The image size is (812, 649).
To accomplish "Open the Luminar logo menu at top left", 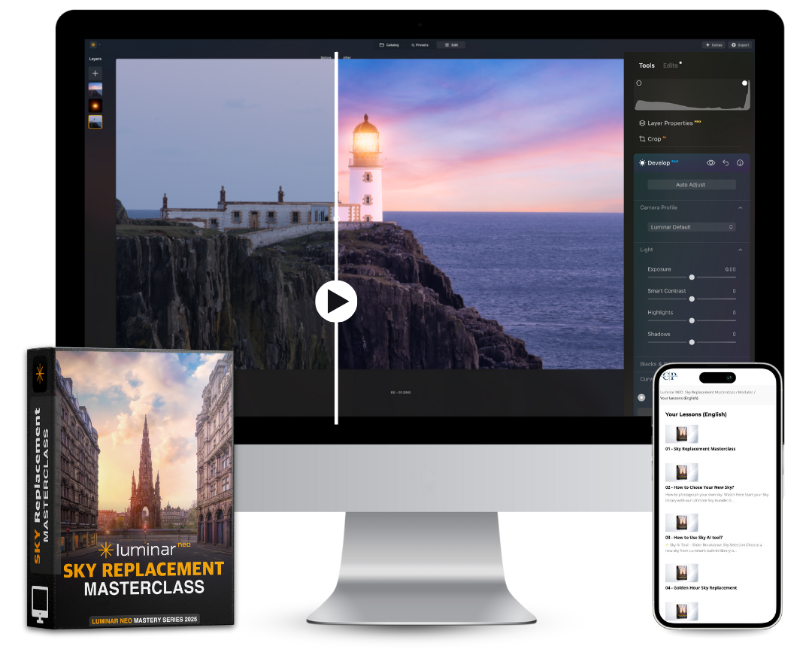I will click(x=93, y=45).
